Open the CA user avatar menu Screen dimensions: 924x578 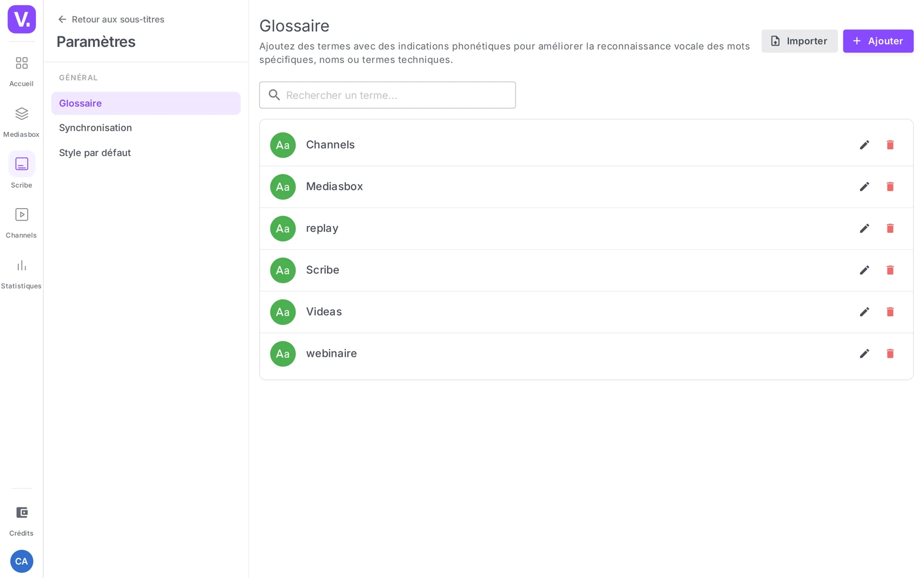pos(21,561)
